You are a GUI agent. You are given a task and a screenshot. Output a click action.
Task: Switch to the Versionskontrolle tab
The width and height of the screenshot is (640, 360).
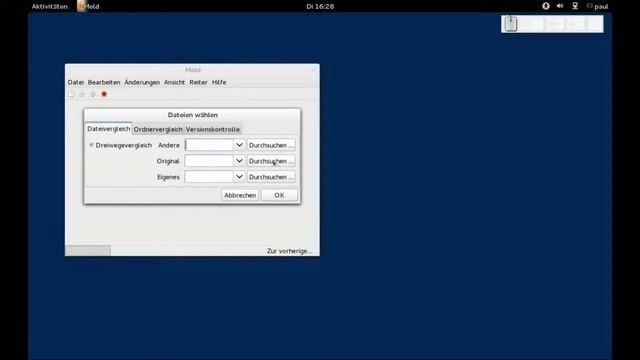pos(213,129)
